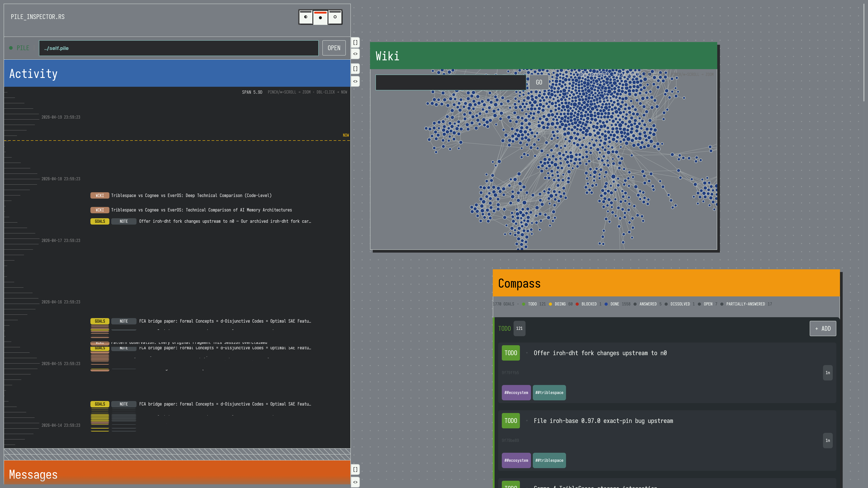Image resolution: width=868 pixels, height=488 pixels.
Task: Expand status arrow on Offer iroh-dht fork goal
Action: 527,353
